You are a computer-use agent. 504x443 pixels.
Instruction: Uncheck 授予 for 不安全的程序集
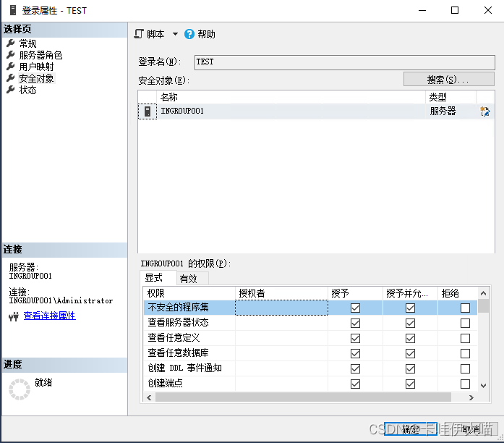click(355, 308)
